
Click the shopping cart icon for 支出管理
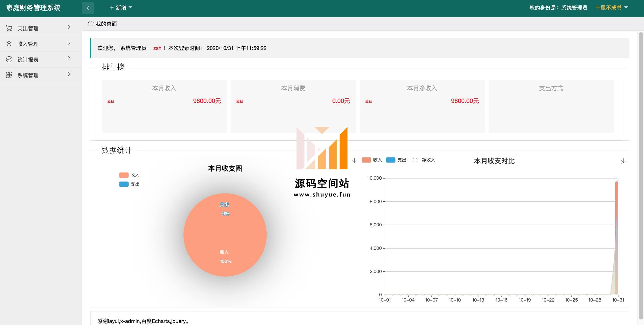(x=9, y=28)
